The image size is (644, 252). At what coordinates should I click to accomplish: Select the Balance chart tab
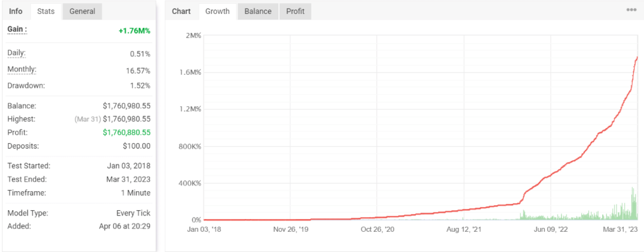pos(258,11)
